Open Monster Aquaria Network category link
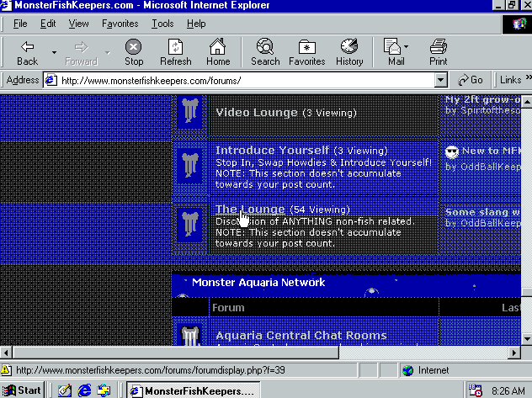Viewport: 532px width, 398px height. point(258,283)
